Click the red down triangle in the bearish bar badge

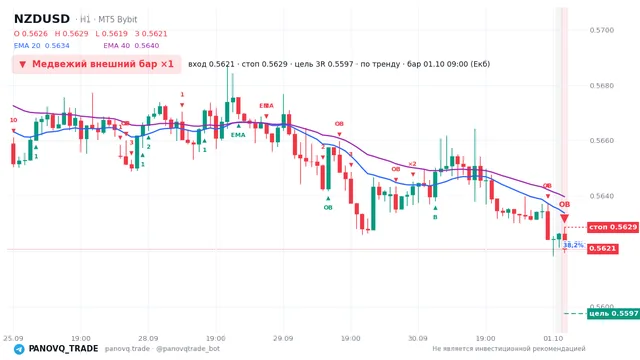click(22, 64)
